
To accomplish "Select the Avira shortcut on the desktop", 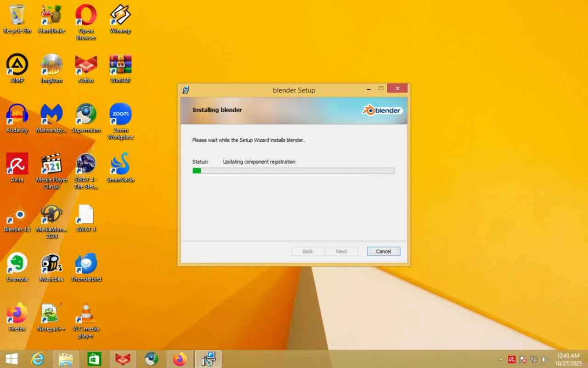I will tap(17, 168).
